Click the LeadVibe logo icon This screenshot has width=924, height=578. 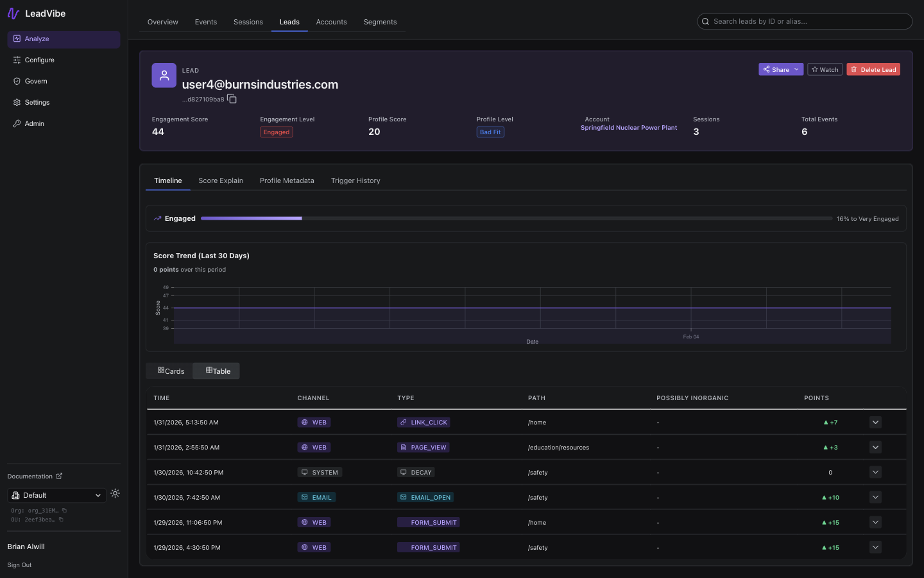tap(13, 13)
